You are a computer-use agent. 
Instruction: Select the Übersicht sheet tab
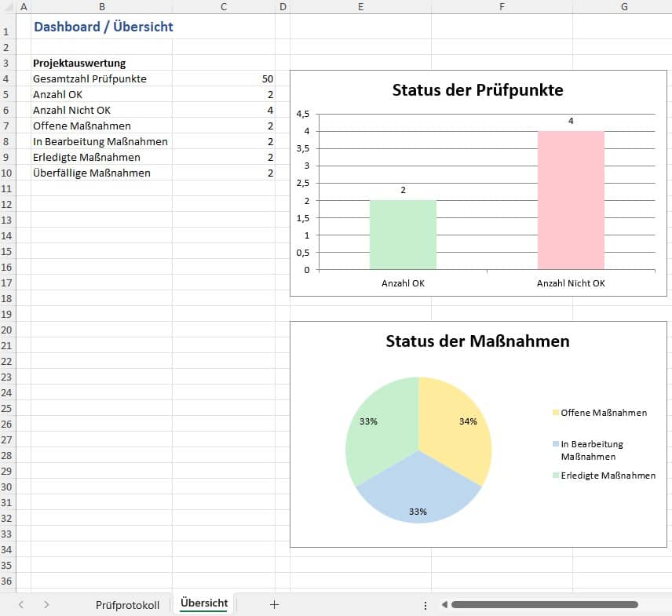click(203, 603)
